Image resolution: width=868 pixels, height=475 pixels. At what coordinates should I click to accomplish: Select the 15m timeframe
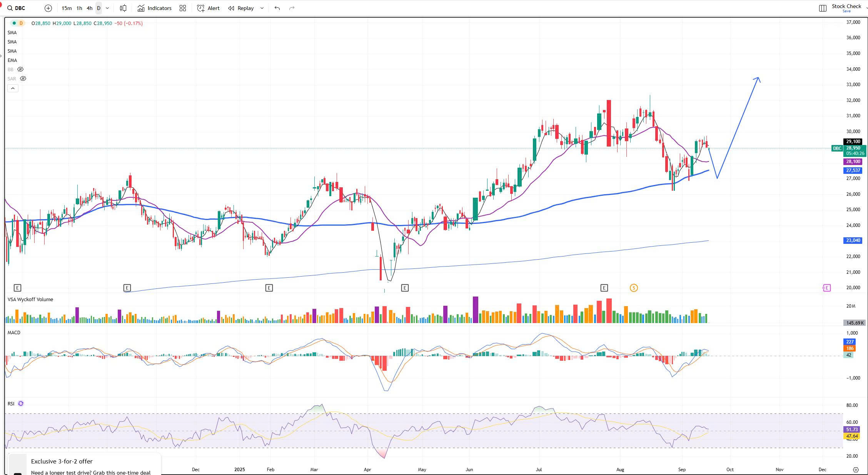(66, 8)
